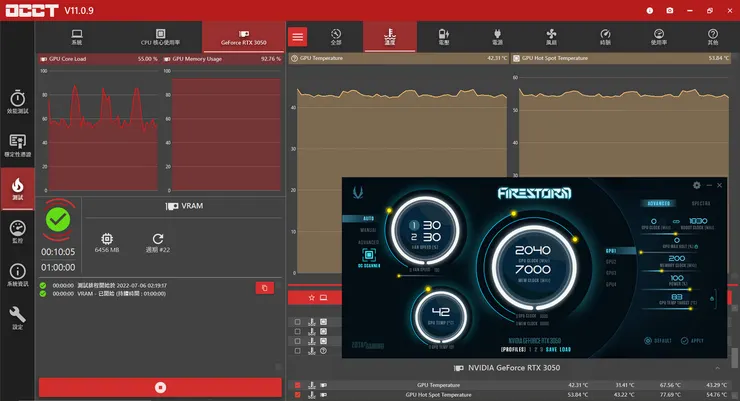Click the GPU Temperature graph icon in row
The width and height of the screenshot is (740, 401).
pos(324,385)
